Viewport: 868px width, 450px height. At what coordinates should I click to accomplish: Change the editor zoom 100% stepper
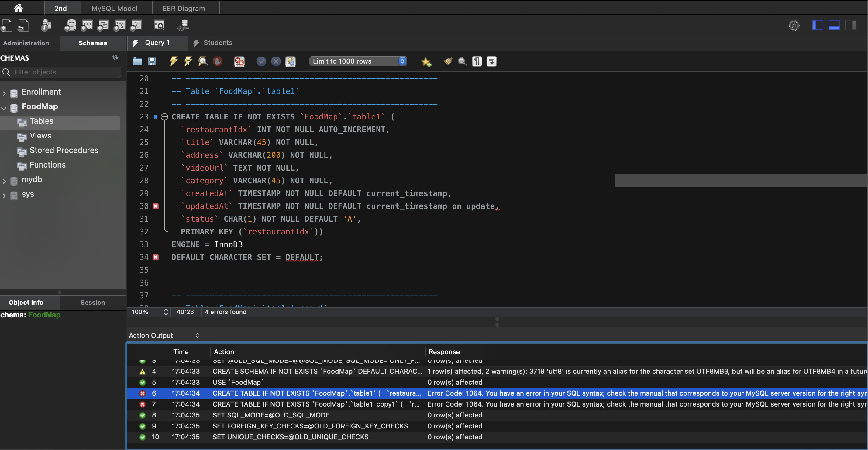click(x=165, y=312)
